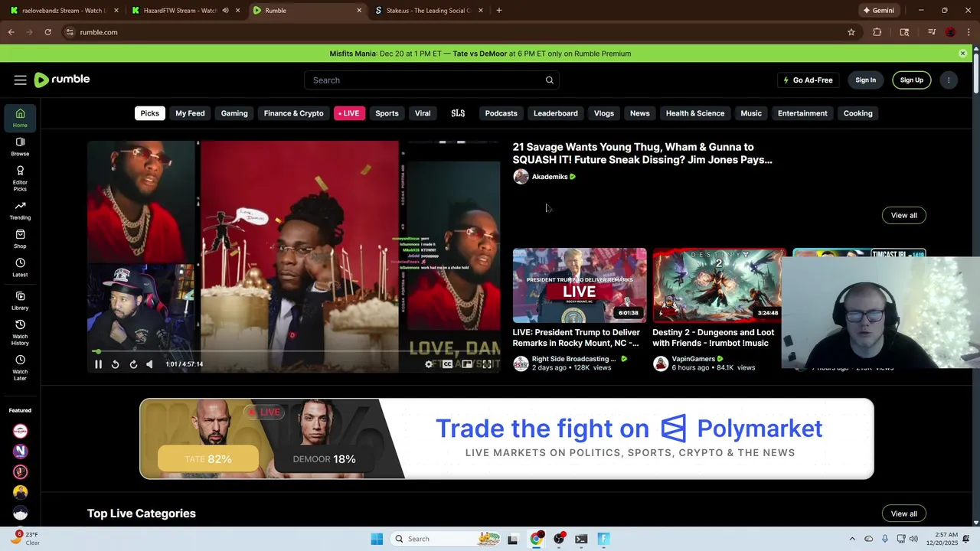The width and height of the screenshot is (980, 551).
Task: Open Watch History in the sidebar
Action: click(20, 332)
